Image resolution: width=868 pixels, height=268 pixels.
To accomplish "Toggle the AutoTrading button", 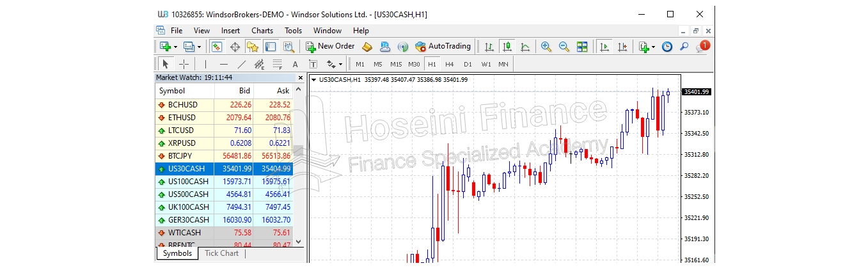I will [x=443, y=46].
